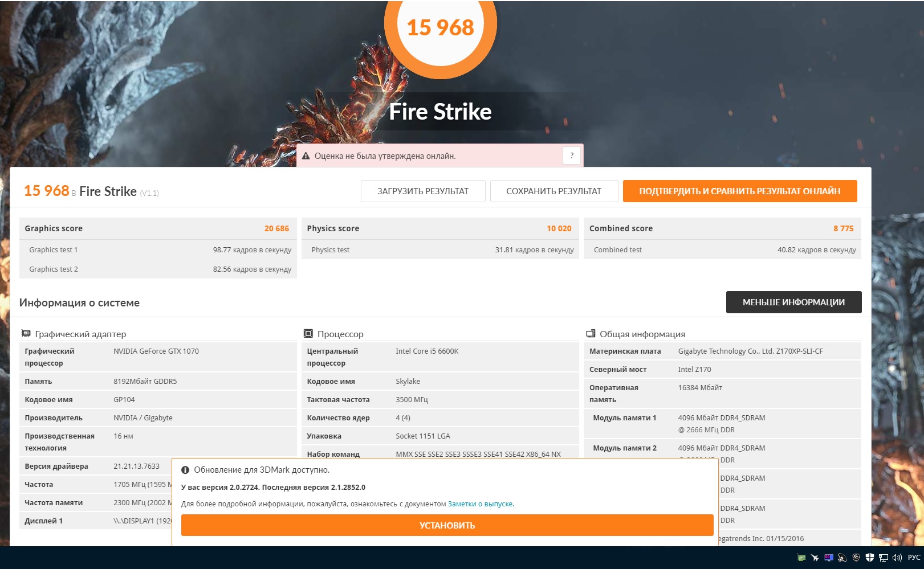The image size is (924, 569).
Task: Open the volume control tray icon
Action: coord(897,558)
